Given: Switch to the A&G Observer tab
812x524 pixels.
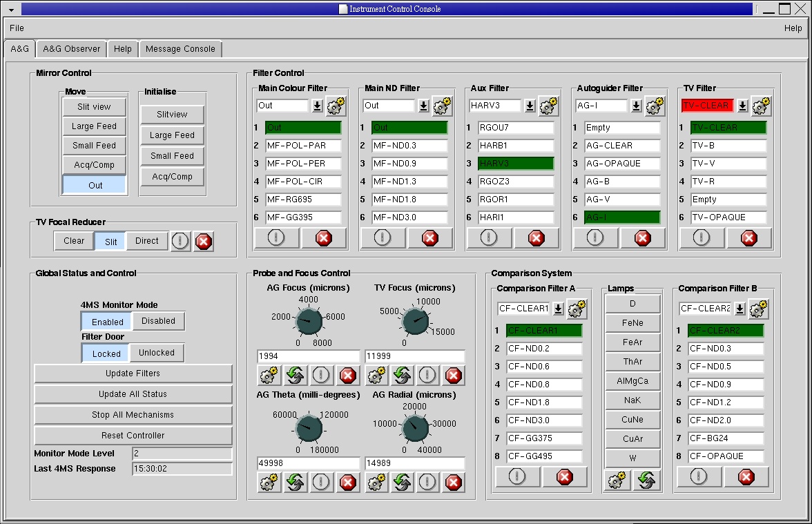Looking at the screenshot, I should tap(72, 48).
